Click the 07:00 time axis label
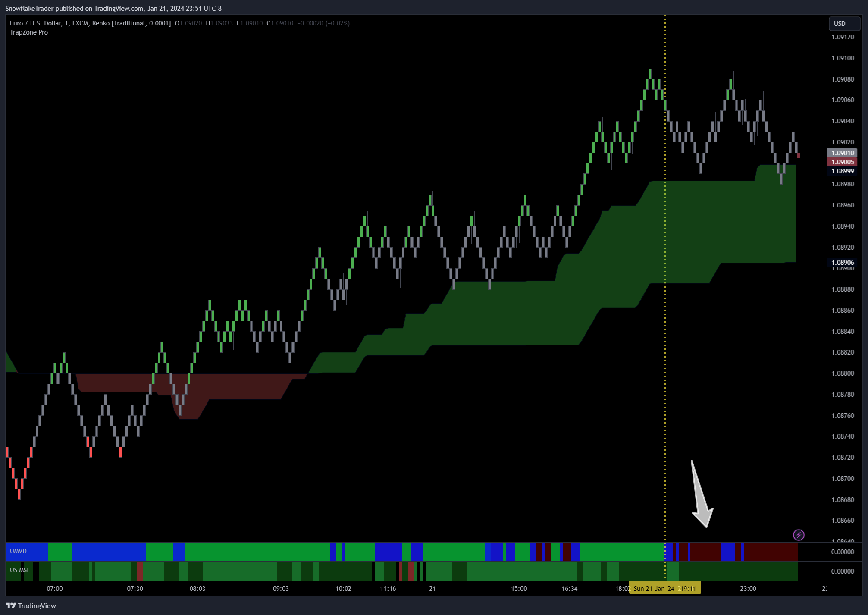This screenshot has width=868, height=615. coord(55,588)
